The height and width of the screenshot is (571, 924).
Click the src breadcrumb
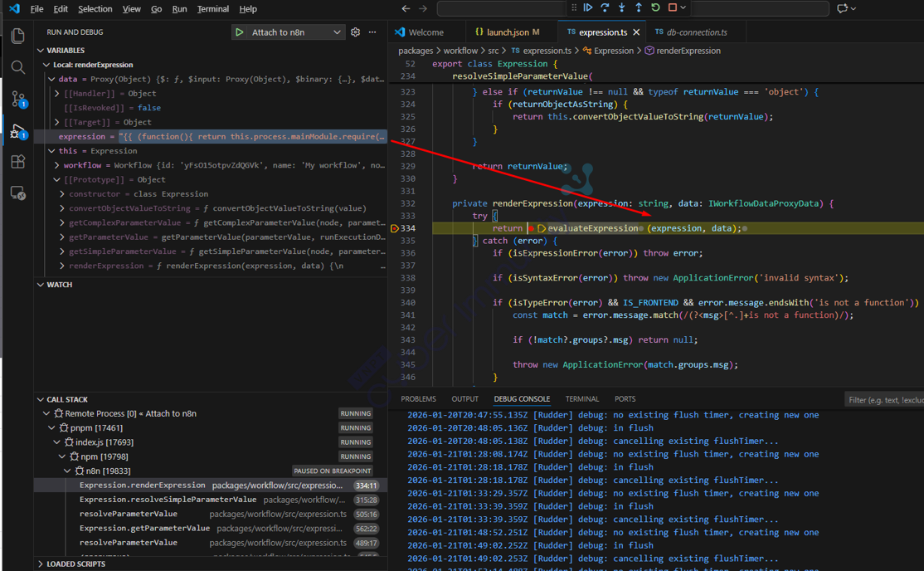pyautogui.click(x=494, y=51)
